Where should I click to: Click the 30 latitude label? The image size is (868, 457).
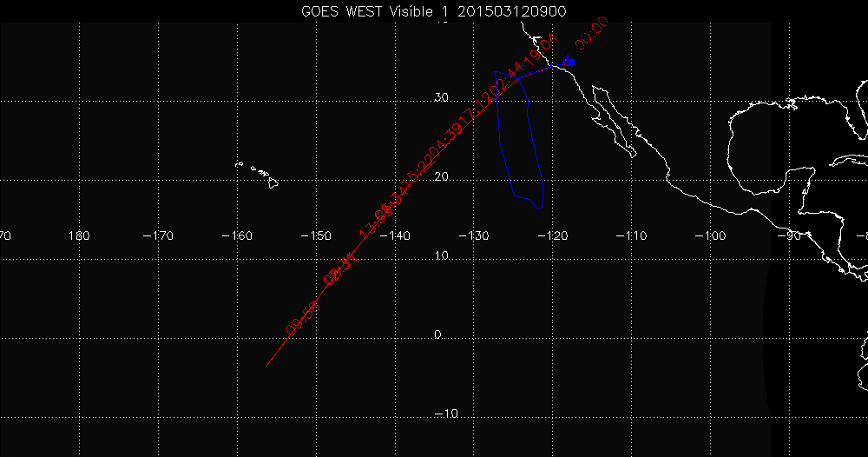pos(441,97)
